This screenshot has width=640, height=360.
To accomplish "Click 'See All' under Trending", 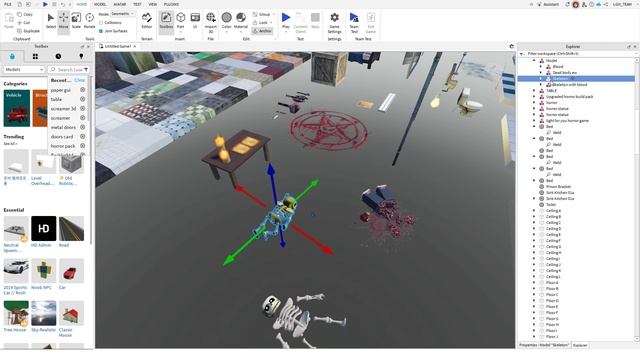I will [10, 144].
